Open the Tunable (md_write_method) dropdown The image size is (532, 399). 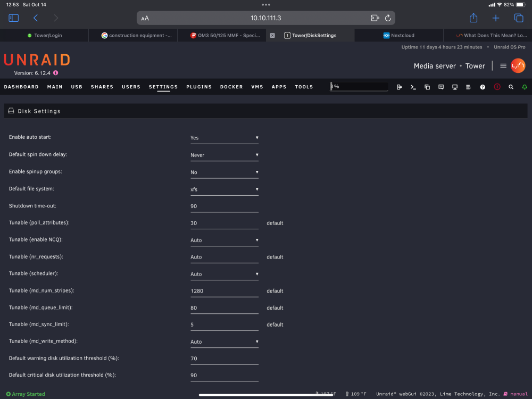click(x=225, y=342)
